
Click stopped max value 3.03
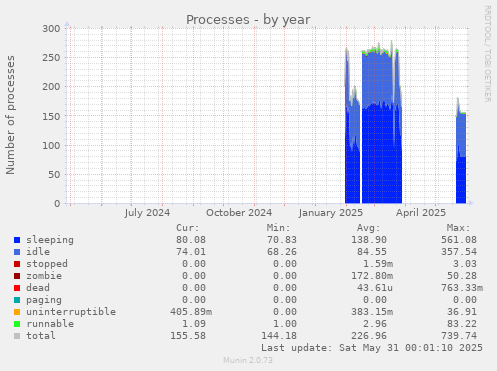point(465,264)
